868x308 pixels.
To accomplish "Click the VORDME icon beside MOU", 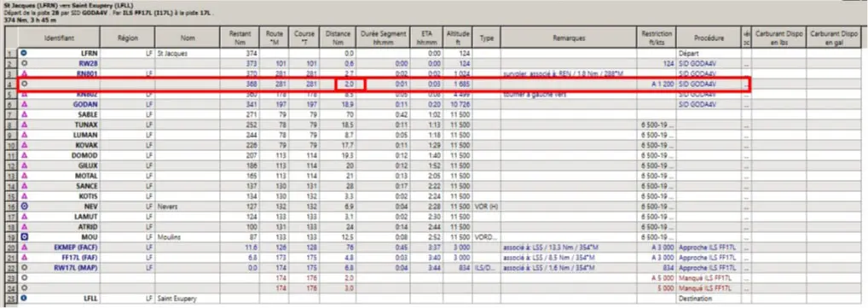I will pos(24,236).
